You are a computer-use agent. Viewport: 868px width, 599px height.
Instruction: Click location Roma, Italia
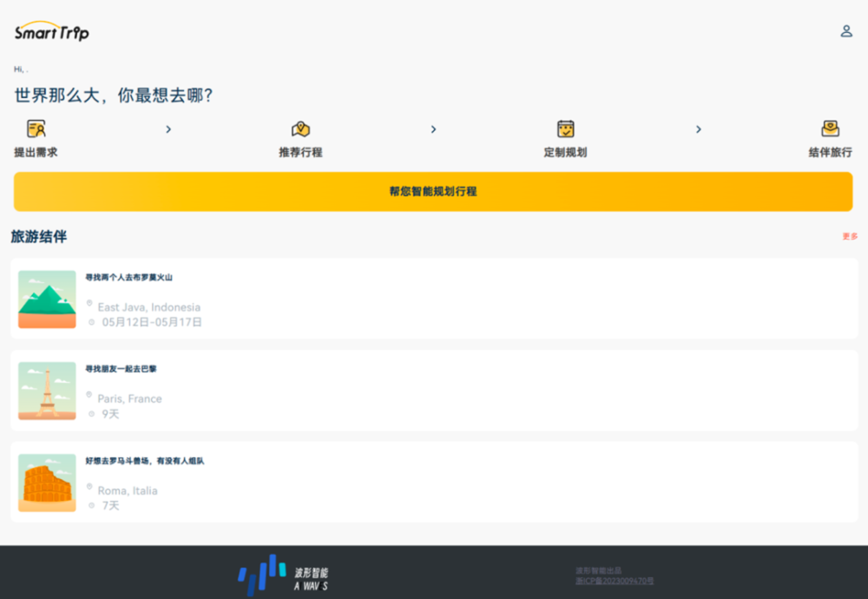pyautogui.click(x=128, y=490)
